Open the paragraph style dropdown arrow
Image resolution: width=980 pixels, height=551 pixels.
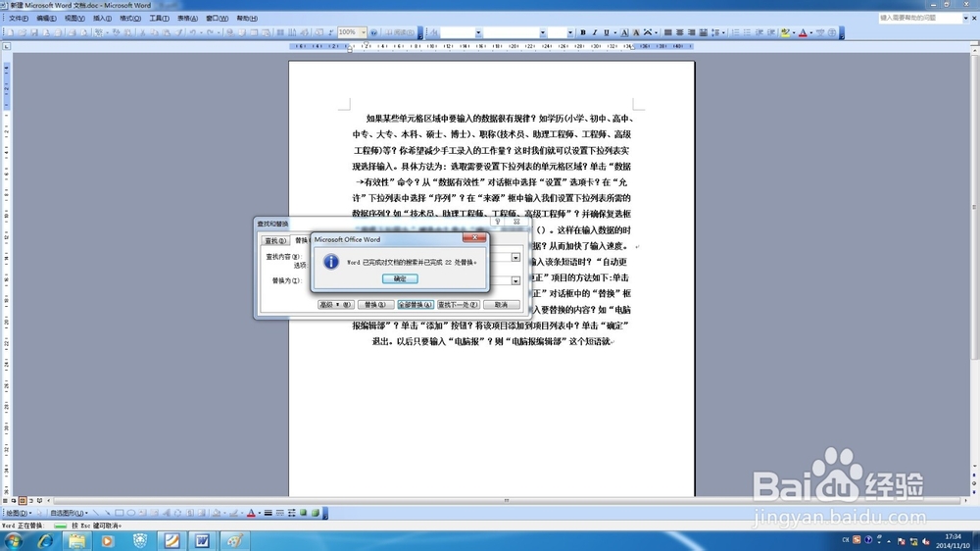point(478,32)
